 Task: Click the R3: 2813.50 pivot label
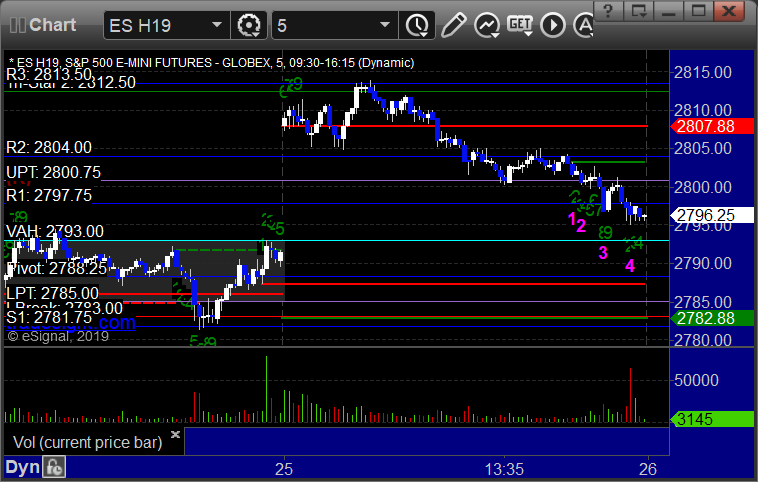pos(49,74)
